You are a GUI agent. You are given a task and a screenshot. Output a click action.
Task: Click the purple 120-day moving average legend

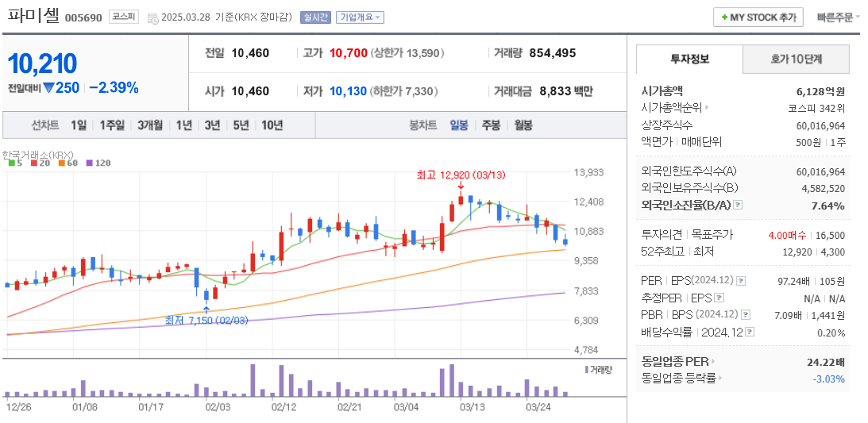[x=98, y=163]
